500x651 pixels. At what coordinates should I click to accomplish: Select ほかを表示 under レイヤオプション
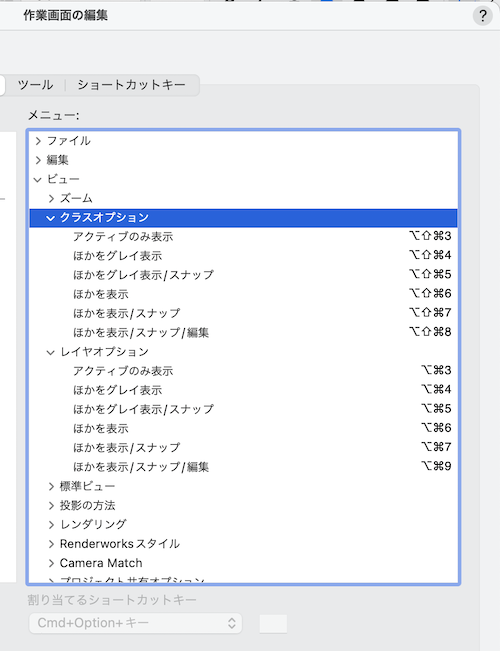243,428
